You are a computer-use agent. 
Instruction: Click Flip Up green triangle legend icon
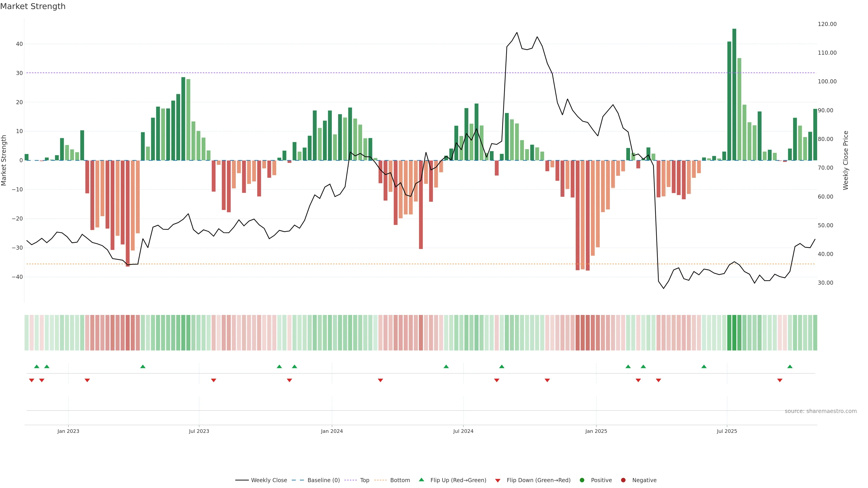point(421,480)
